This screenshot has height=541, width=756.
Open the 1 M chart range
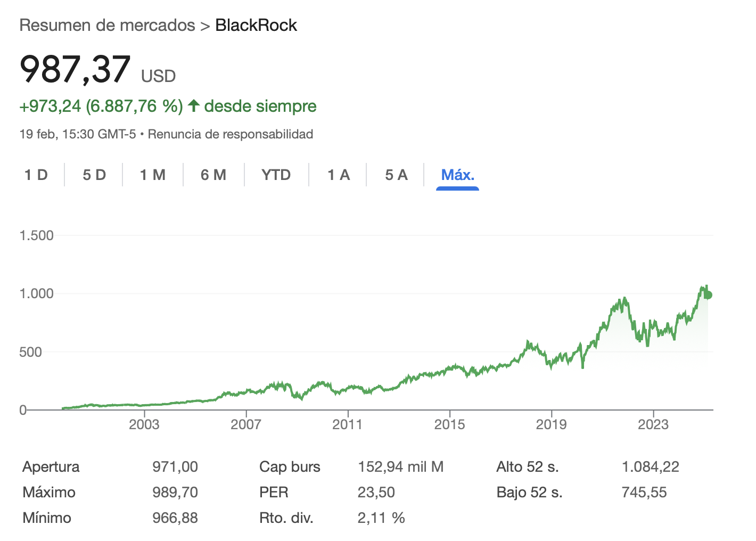[x=153, y=175]
